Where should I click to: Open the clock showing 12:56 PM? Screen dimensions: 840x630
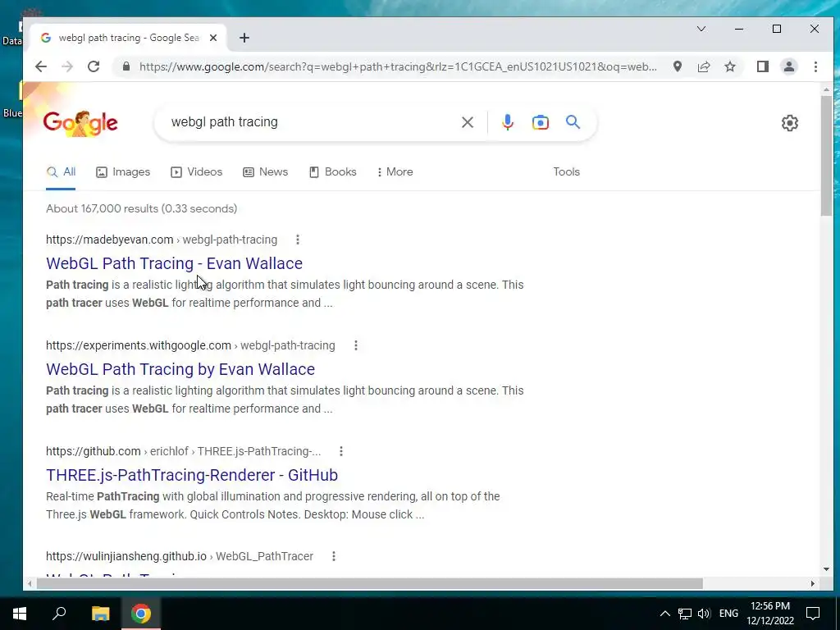point(770,614)
